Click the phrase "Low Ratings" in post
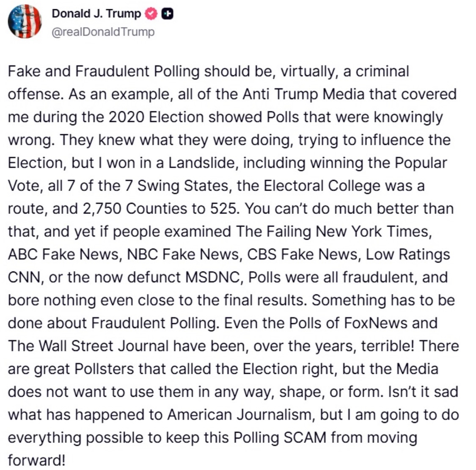 pos(408,254)
